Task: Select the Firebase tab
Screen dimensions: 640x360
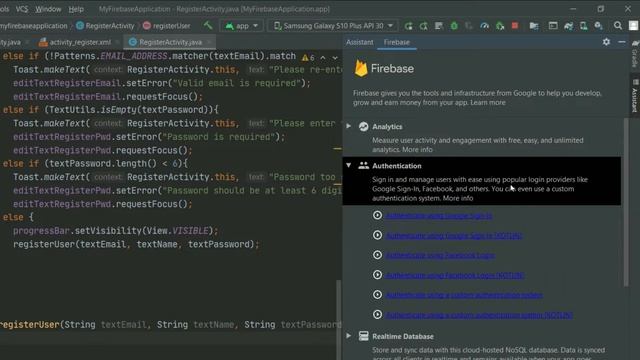Action: click(x=396, y=42)
